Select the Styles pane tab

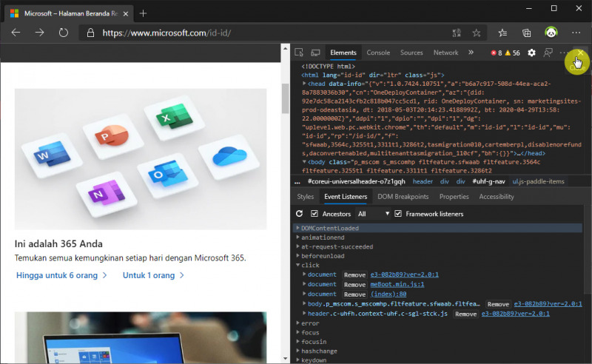[x=305, y=197]
